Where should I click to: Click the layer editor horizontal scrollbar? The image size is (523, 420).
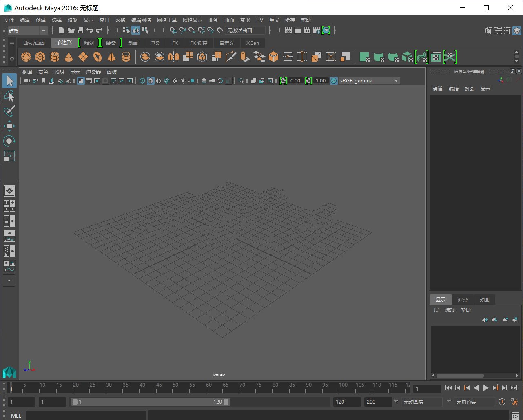point(460,376)
